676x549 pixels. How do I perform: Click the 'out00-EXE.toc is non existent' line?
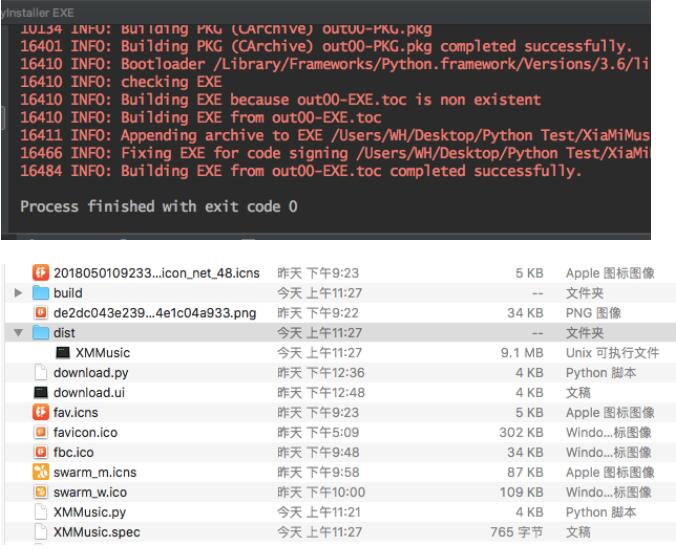(280, 100)
